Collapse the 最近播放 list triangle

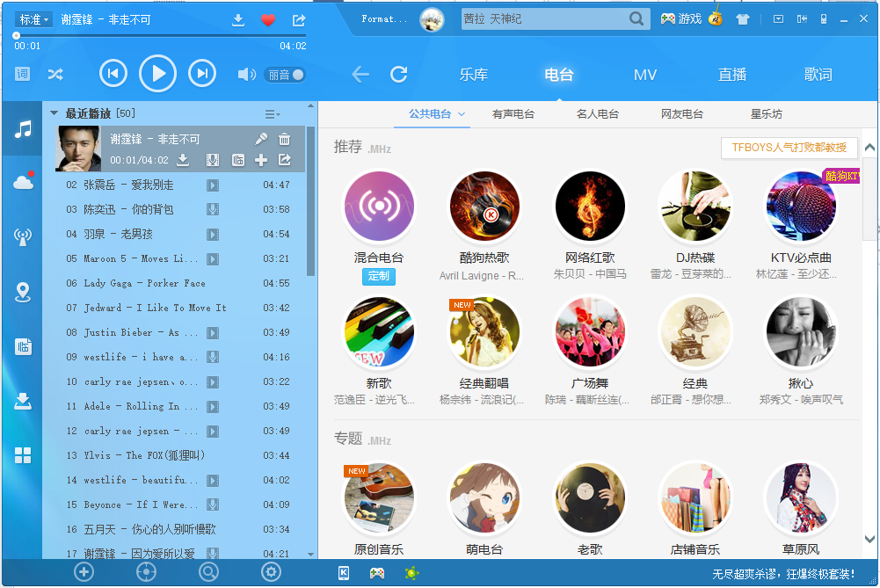54,113
